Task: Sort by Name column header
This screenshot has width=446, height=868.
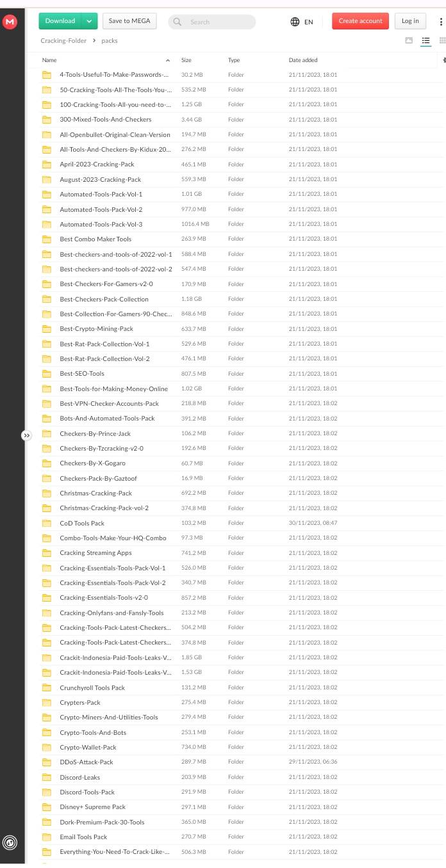Action: 49,60
